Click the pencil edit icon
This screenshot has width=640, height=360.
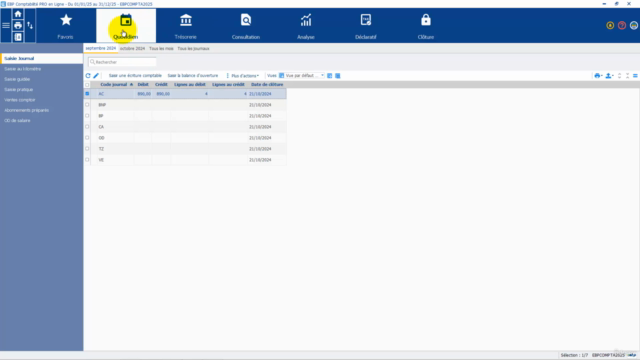tap(96, 76)
